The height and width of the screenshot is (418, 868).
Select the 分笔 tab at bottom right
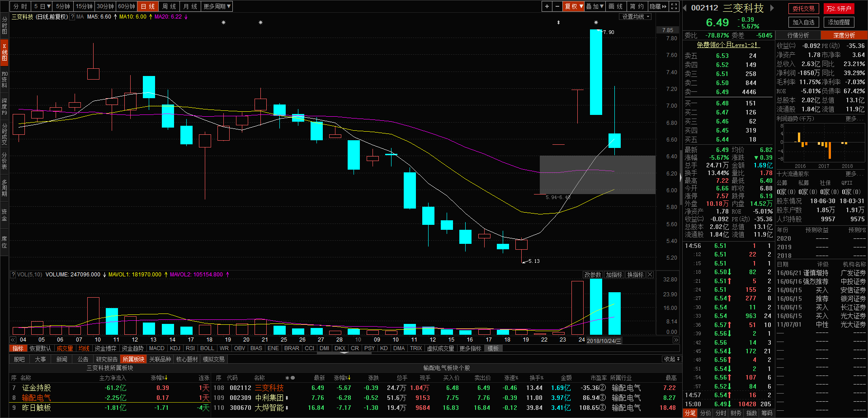(x=690, y=413)
